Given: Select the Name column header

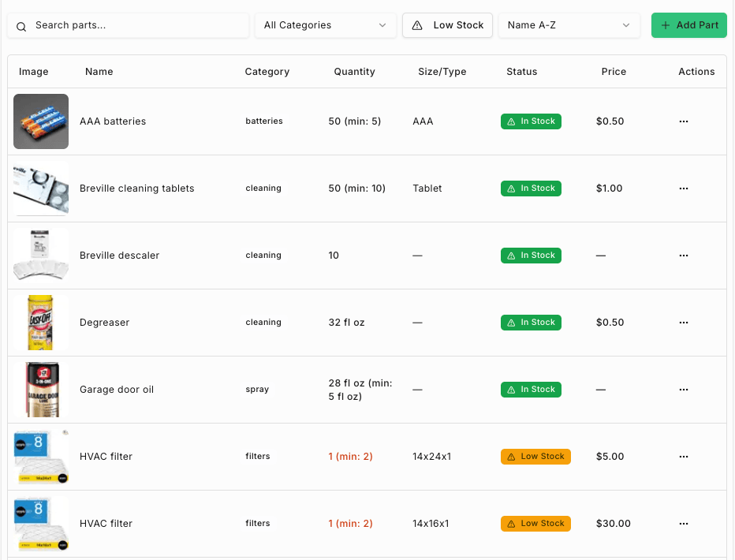Looking at the screenshot, I should tap(99, 71).
